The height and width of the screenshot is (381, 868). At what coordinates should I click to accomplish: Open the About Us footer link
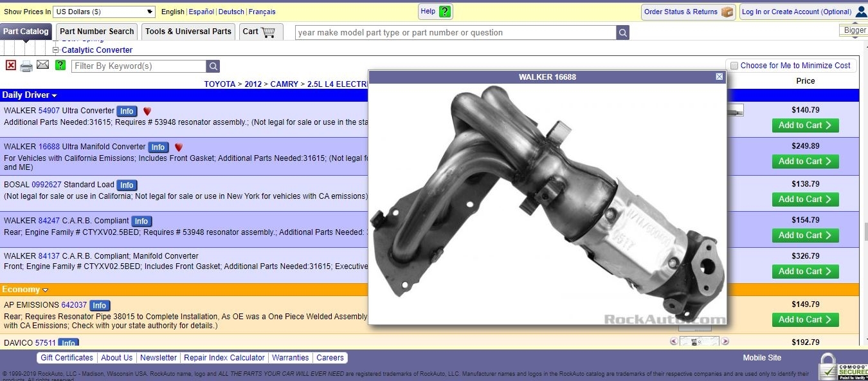click(x=117, y=358)
